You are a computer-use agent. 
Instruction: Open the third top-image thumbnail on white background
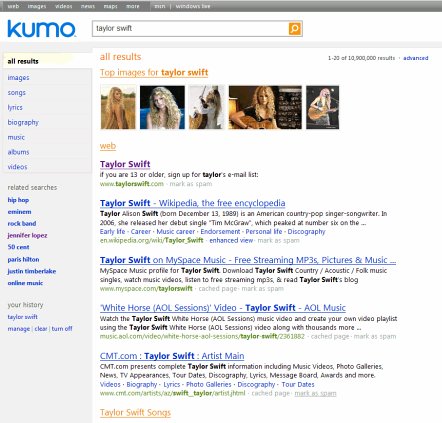tap(207, 107)
